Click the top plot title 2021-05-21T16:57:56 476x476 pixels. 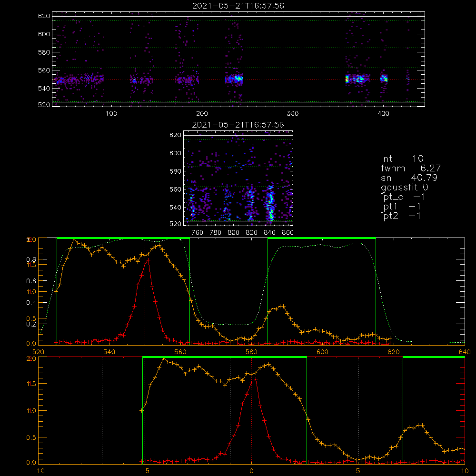pos(238,6)
